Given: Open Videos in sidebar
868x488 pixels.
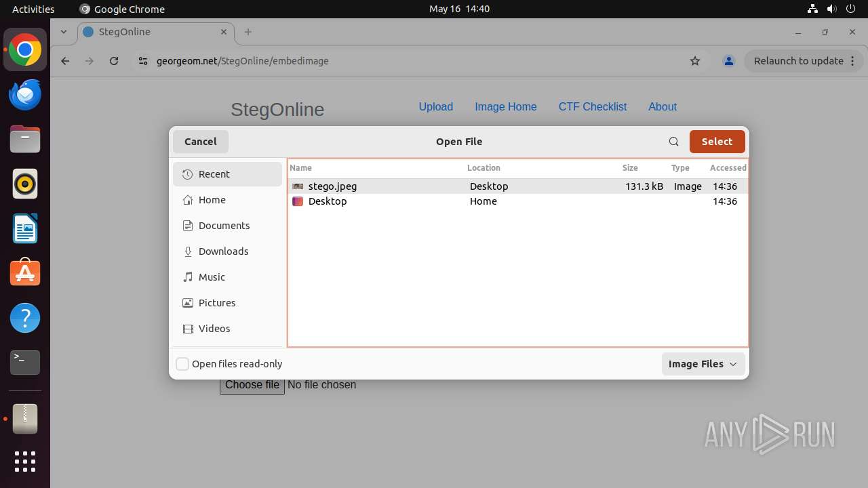Looking at the screenshot, I should tap(227, 329).
